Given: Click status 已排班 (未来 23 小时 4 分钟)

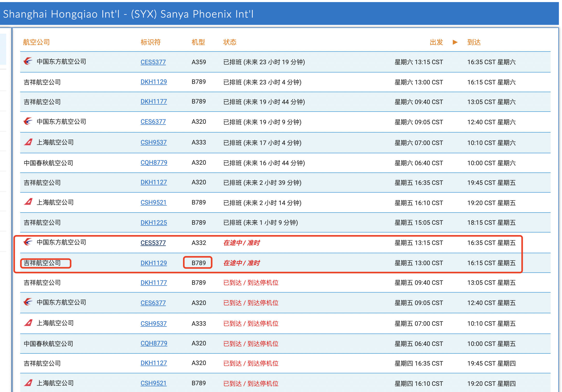Looking at the screenshot, I should [x=262, y=82].
